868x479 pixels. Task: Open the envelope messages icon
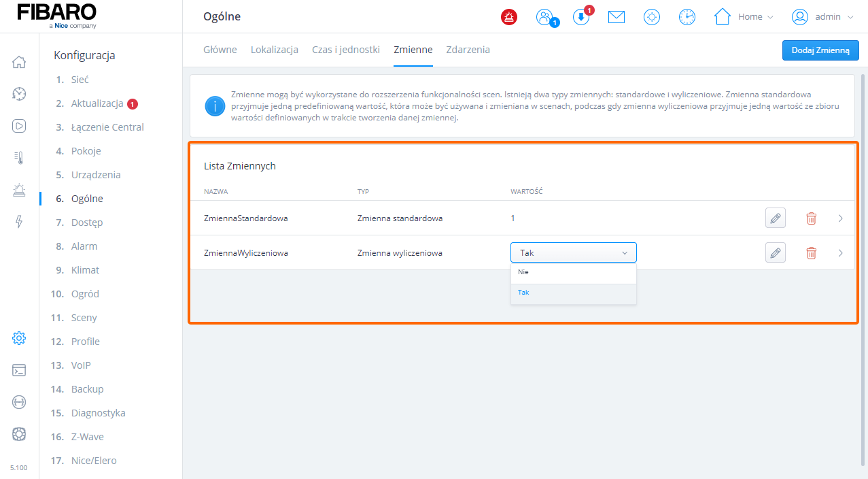tap(617, 17)
